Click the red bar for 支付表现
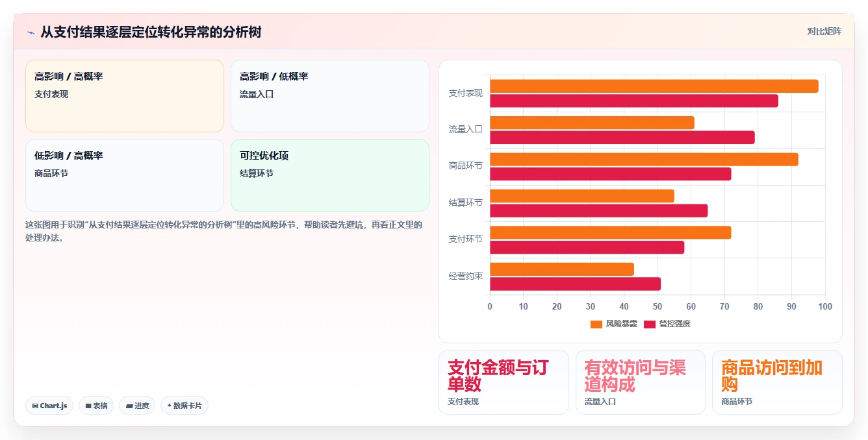The image size is (868, 440). click(634, 101)
